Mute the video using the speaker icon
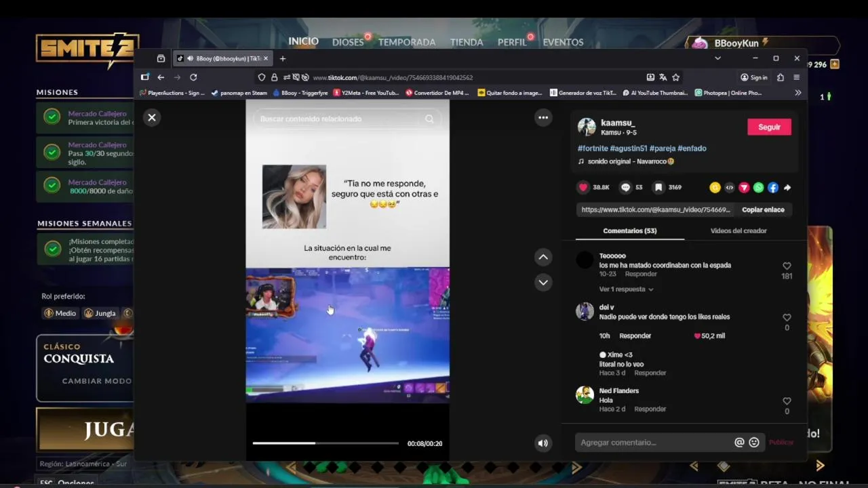Screen dimensions: 868x488 tap(543, 443)
